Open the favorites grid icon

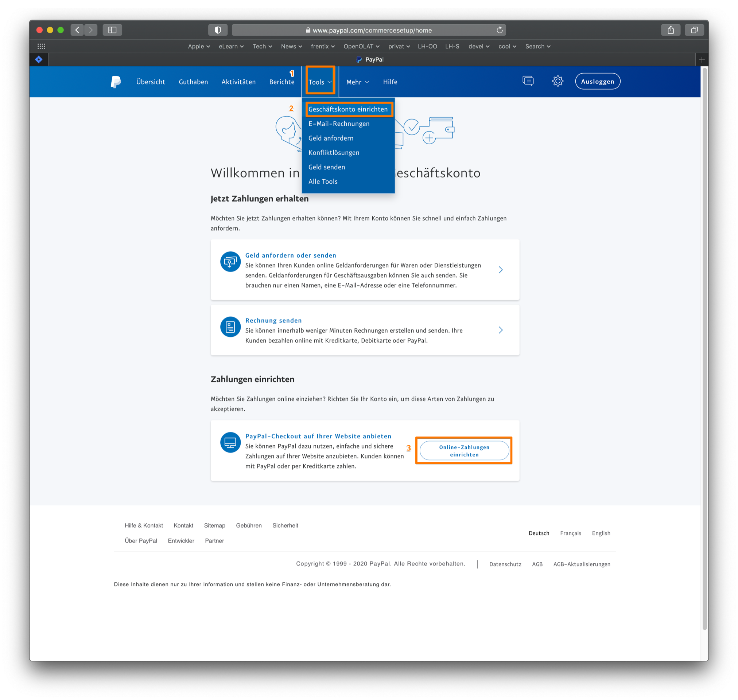[x=42, y=46]
